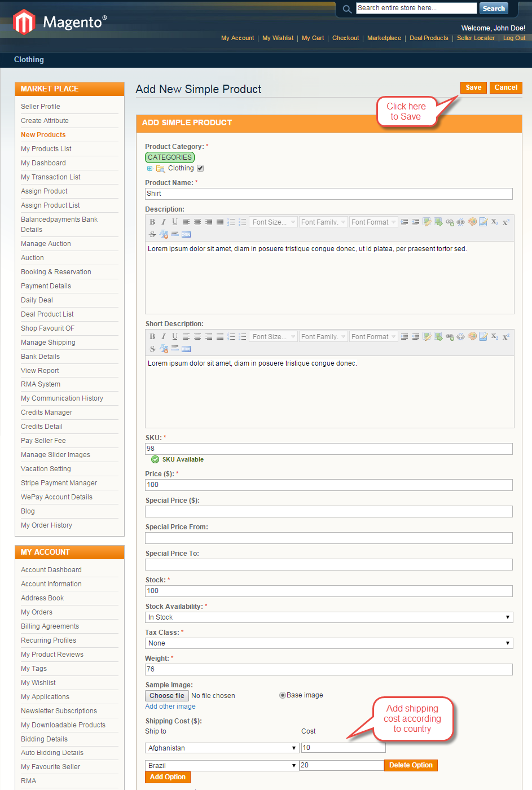532x790 pixels.
Task: Open the Afghanistan ship-to country dropdown
Action: tap(222, 748)
